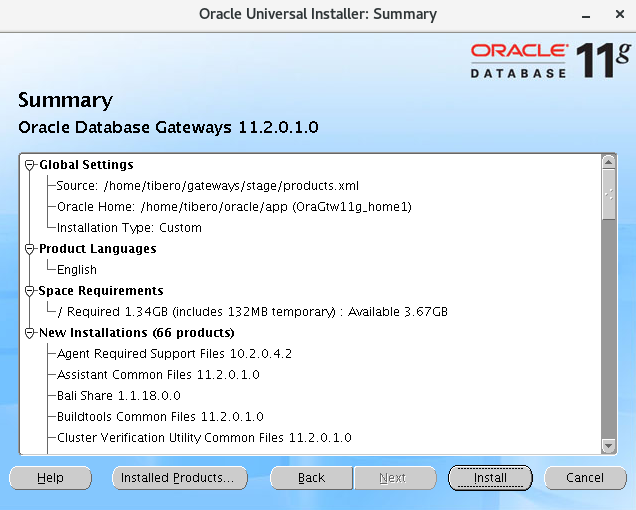Select the Required 1.34GB space row
Viewport: 636px width, 510px height.
tap(252, 312)
